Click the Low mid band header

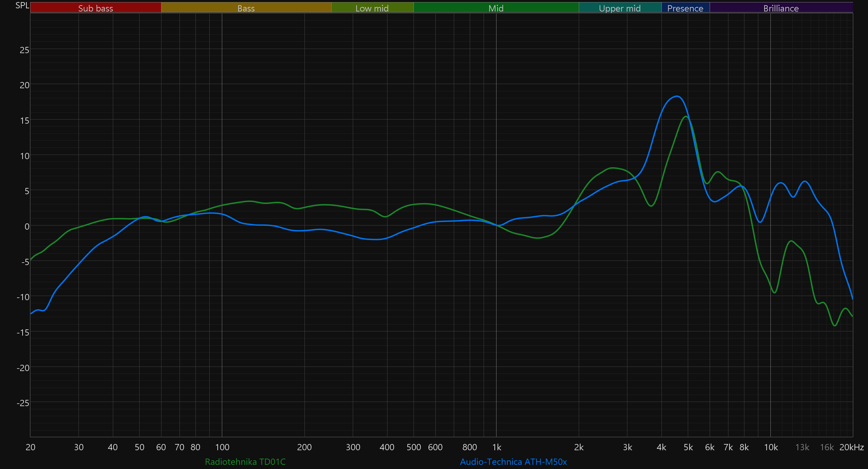point(372,8)
